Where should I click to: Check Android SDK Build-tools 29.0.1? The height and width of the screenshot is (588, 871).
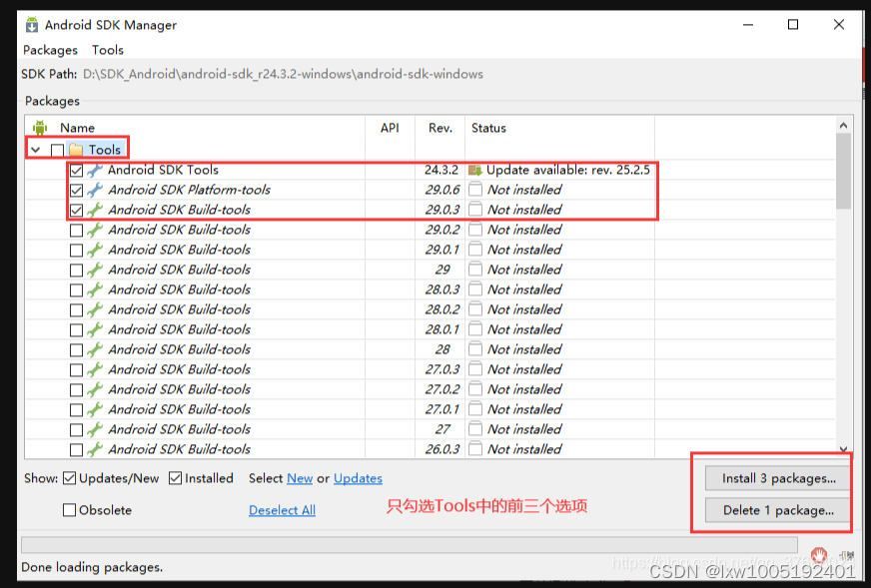pyautogui.click(x=77, y=251)
